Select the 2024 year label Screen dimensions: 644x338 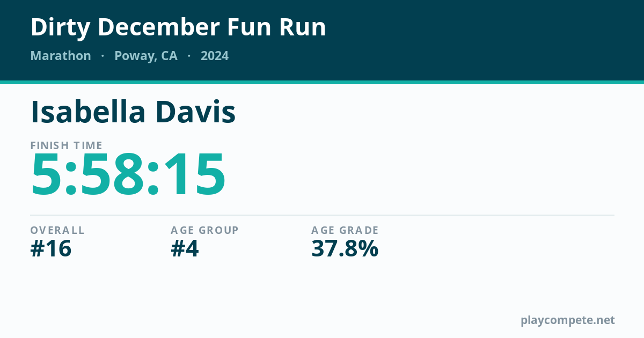pyautogui.click(x=215, y=56)
